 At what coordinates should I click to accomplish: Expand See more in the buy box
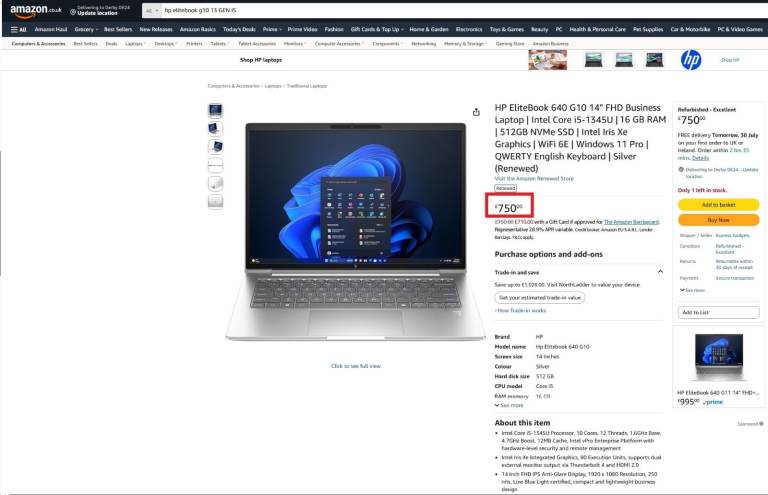tap(692, 290)
